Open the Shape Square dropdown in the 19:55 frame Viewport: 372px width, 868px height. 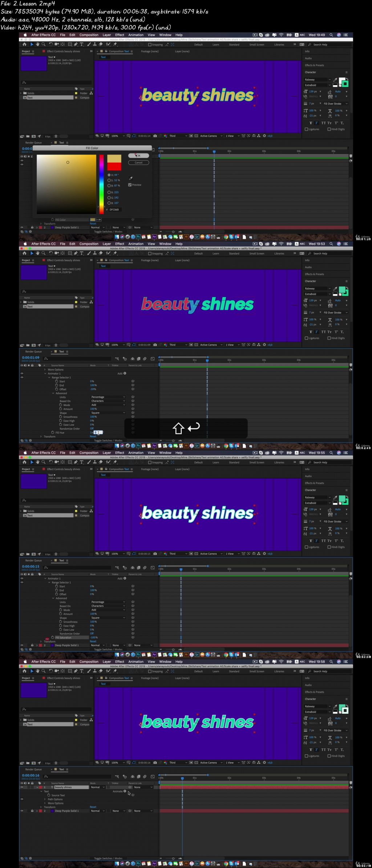[x=108, y=618]
